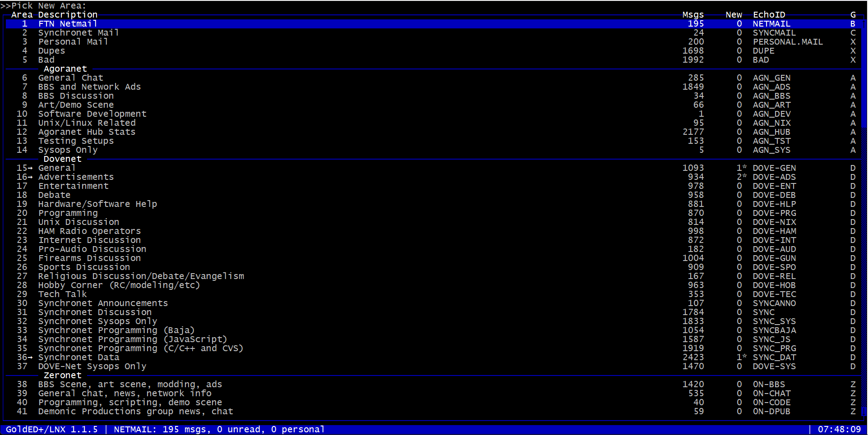The width and height of the screenshot is (868, 435).
Task: Click the DOVE-GEN EchoID
Action: (774, 168)
